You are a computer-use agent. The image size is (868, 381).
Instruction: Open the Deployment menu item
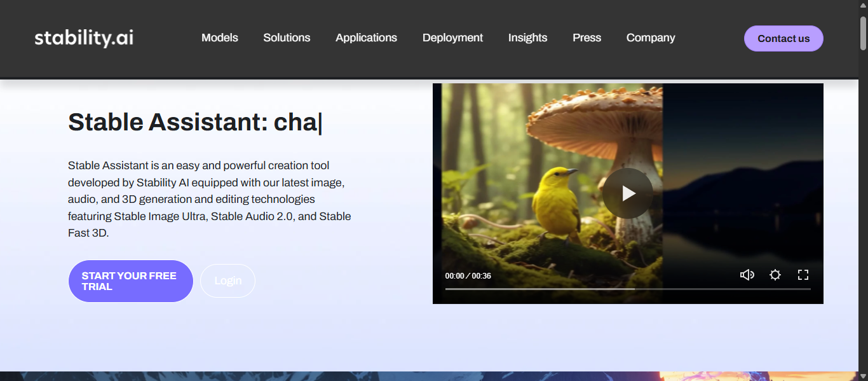pyautogui.click(x=452, y=38)
